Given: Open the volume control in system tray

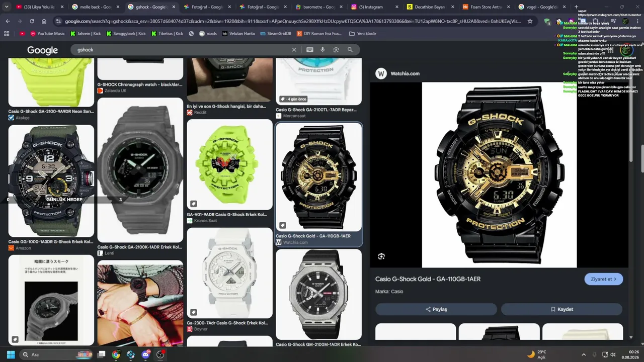Looking at the screenshot, I should [x=613, y=354].
